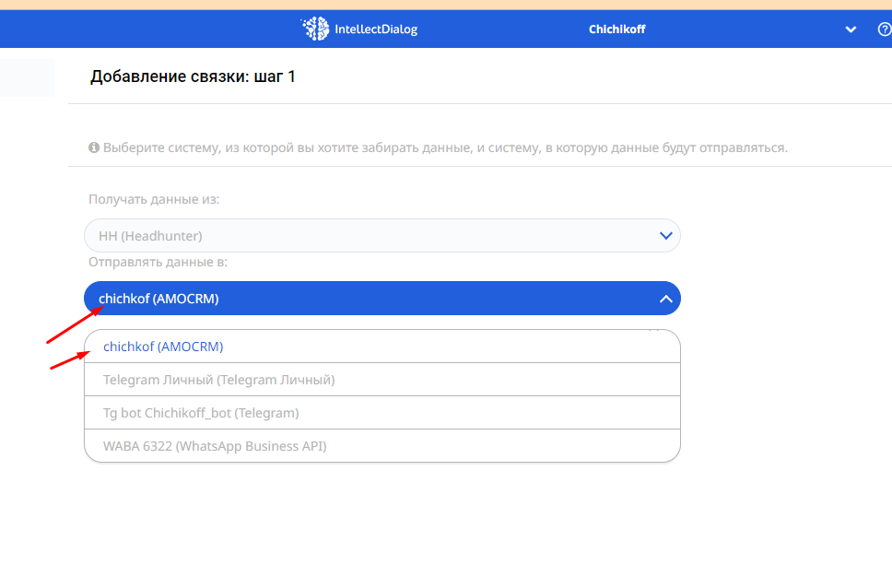The height and width of the screenshot is (588, 892).
Task: Click the page title Добавление связки: шаг 1
Action: pos(193,76)
